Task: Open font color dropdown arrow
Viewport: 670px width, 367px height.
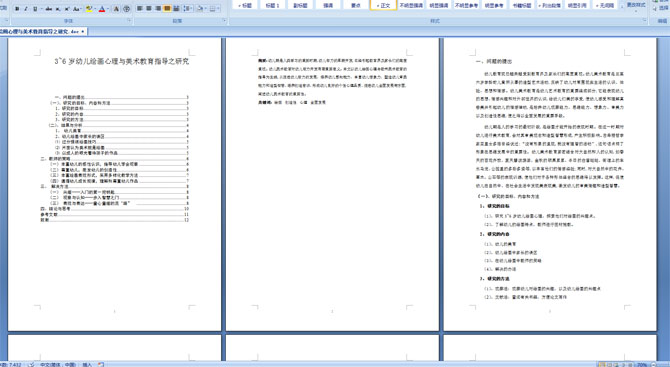Action: point(108,9)
